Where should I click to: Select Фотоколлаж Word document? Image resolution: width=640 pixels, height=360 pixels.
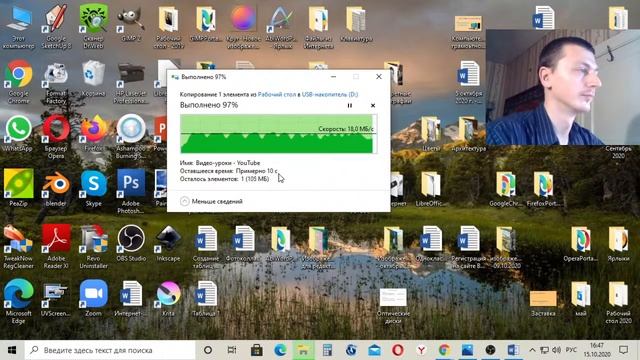coord(243,243)
